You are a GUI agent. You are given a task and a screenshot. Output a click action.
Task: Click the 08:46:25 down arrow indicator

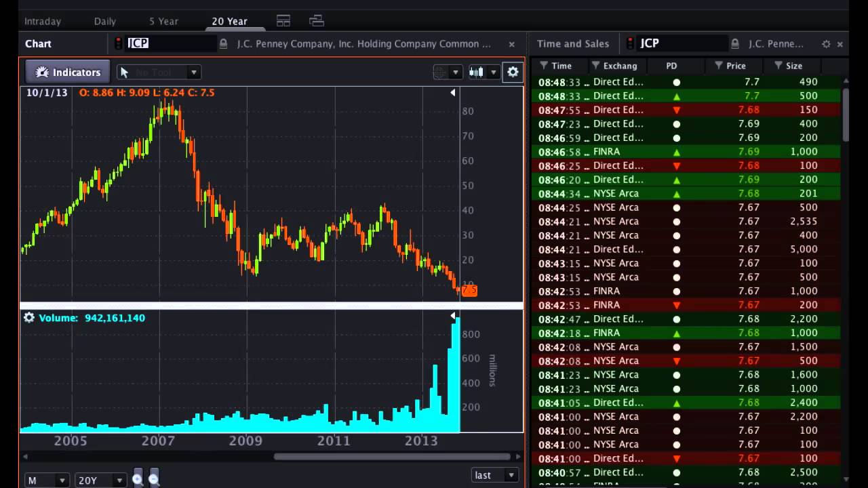(676, 166)
